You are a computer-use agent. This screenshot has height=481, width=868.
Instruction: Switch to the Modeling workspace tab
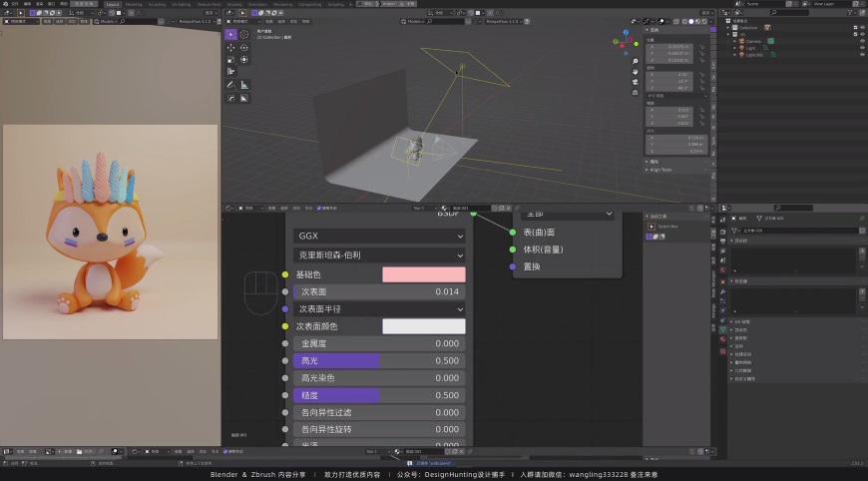134,4
